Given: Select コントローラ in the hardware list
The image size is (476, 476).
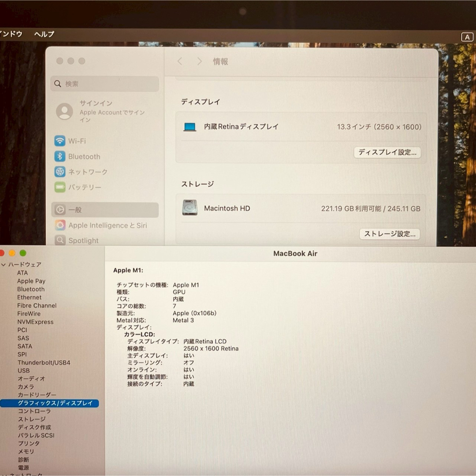Looking at the screenshot, I should coord(34,411).
